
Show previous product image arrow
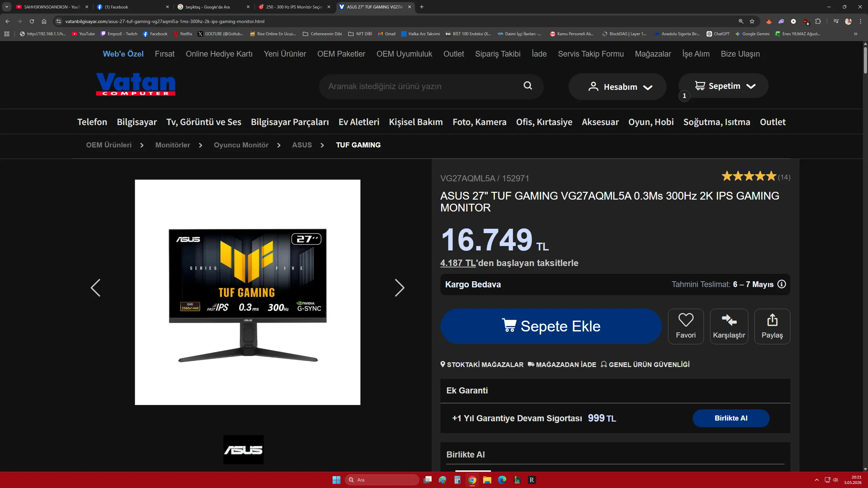pyautogui.click(x=96, y=288)
